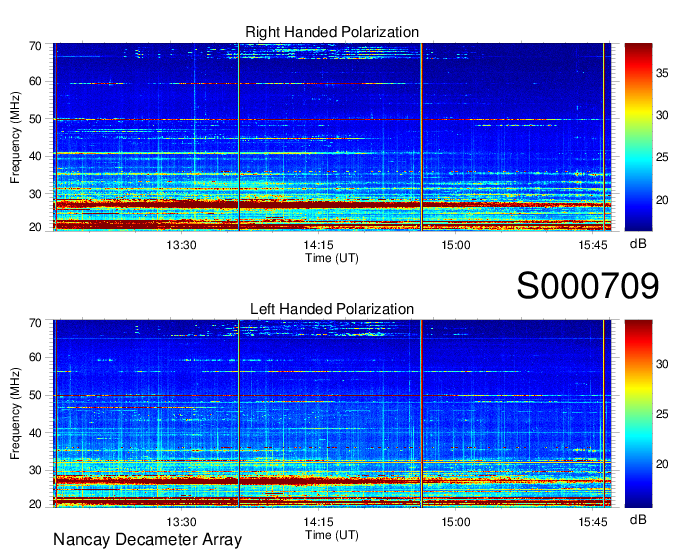Click the 50 MHz tick on left-handed plot
680x552 pixels.
35,395
